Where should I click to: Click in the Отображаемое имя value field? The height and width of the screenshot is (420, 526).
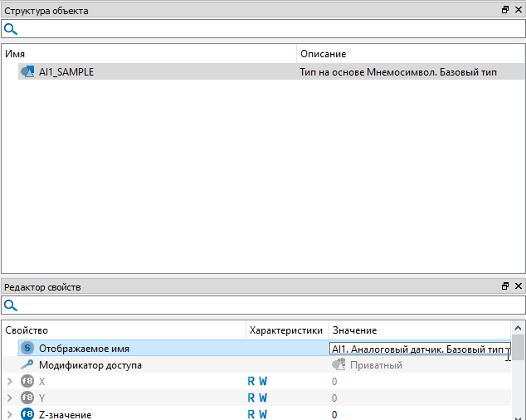[x=419, y=349]
